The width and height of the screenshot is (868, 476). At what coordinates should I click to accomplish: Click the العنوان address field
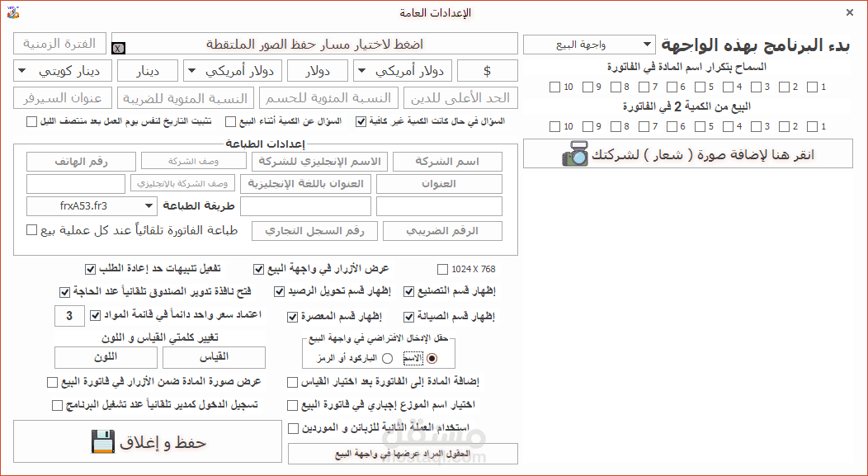(x=439, y=184)
